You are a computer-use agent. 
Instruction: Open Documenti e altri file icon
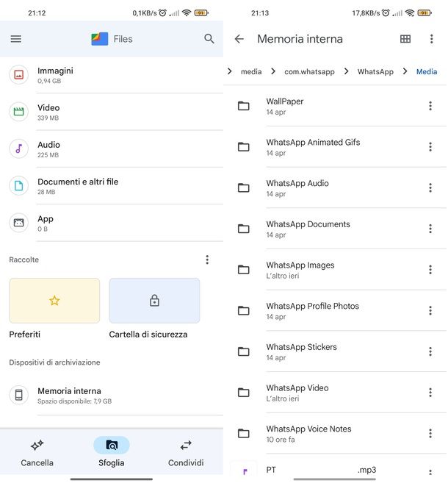19,185
